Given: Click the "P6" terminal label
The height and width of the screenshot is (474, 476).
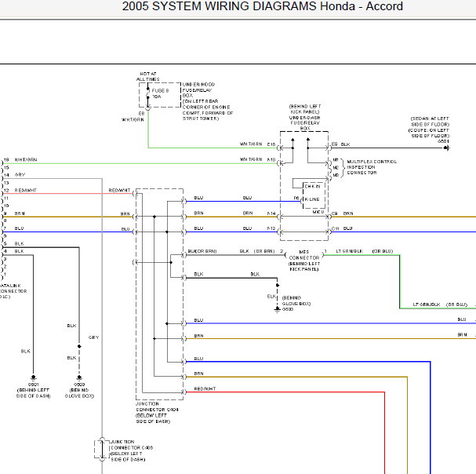Looking at the screenshot, I should (x=296, y=198).
